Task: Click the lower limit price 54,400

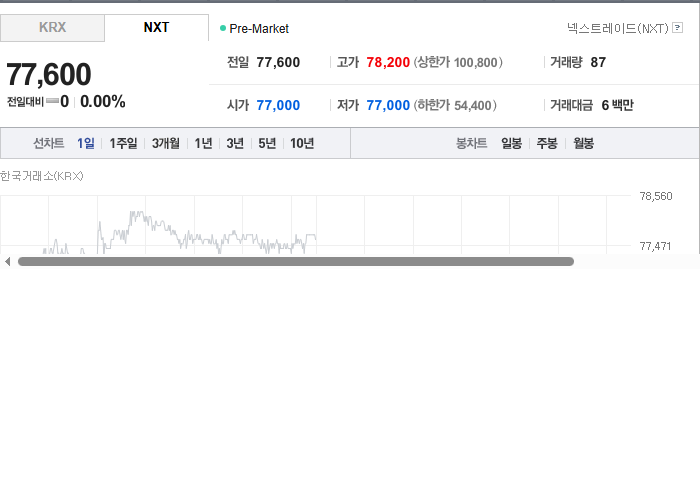Action: point(473,106)
